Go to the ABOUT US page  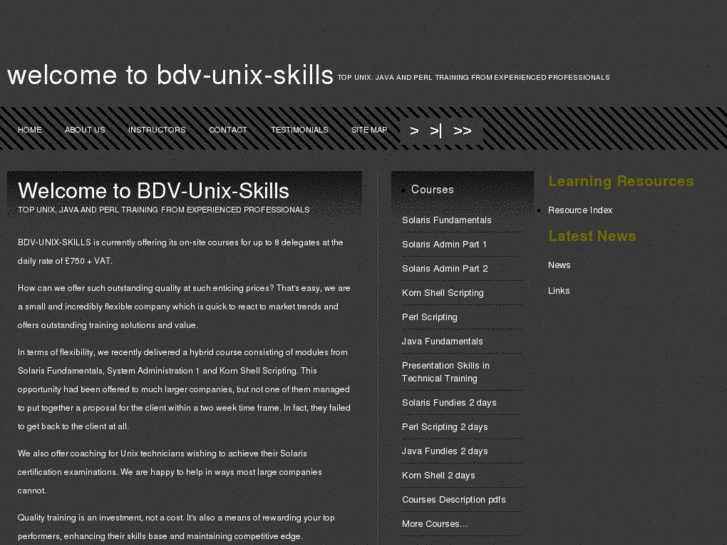pos(85,130)
